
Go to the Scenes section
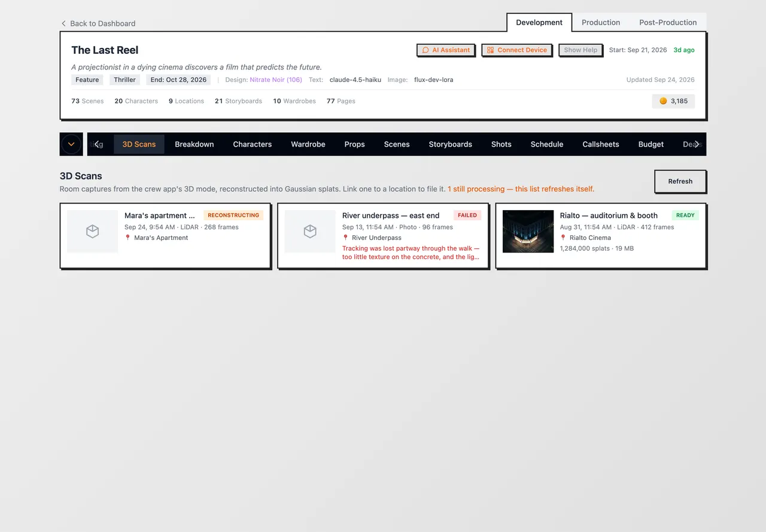397,144
